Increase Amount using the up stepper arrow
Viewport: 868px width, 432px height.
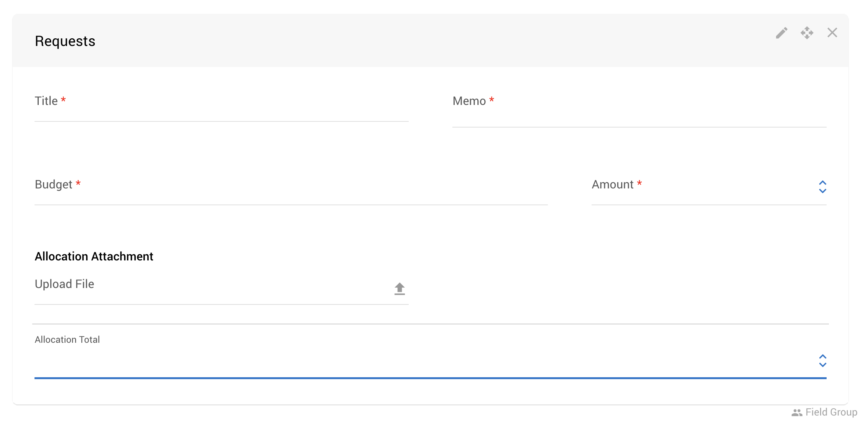pyautogui.click(x=822, y=183)
